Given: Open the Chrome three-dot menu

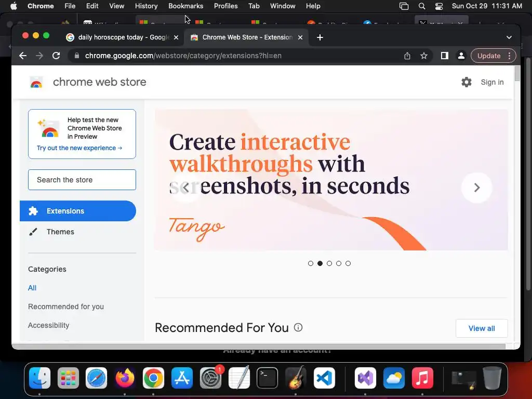Looking at the screenshot, I should pyautogui.click(x=509, y=56).
